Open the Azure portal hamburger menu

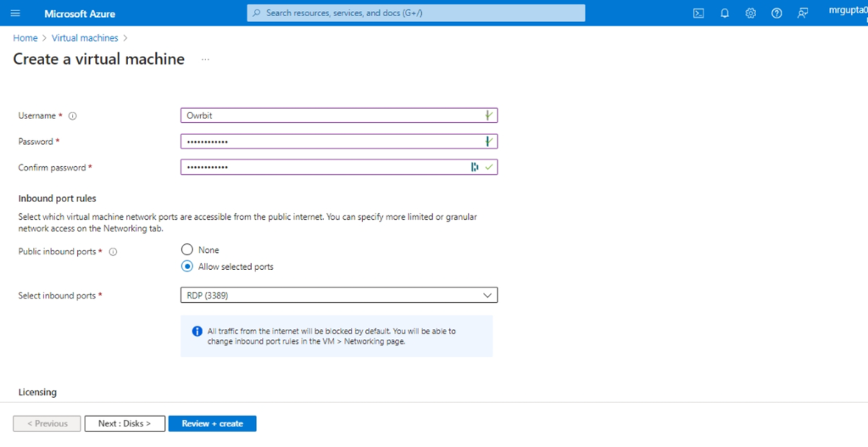tap(15, 14)
